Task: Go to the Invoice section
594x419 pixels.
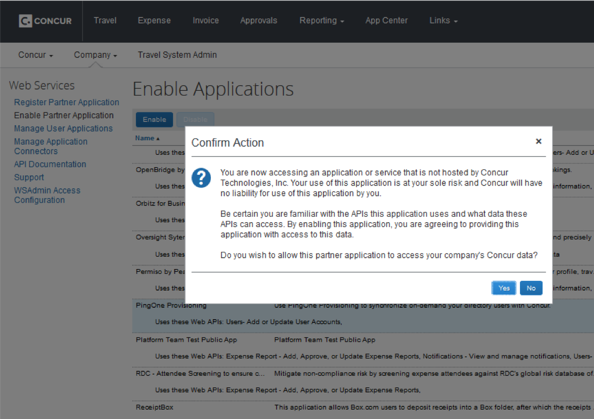Action: [206, 20]
